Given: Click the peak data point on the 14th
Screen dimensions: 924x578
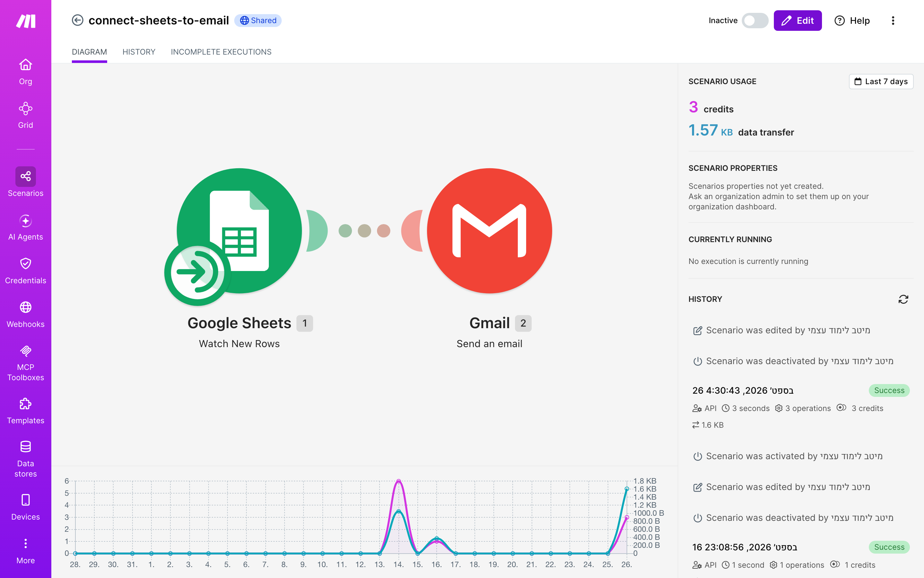Looking at the screenshot, I should pyautogui.click(x=398, y=481).
